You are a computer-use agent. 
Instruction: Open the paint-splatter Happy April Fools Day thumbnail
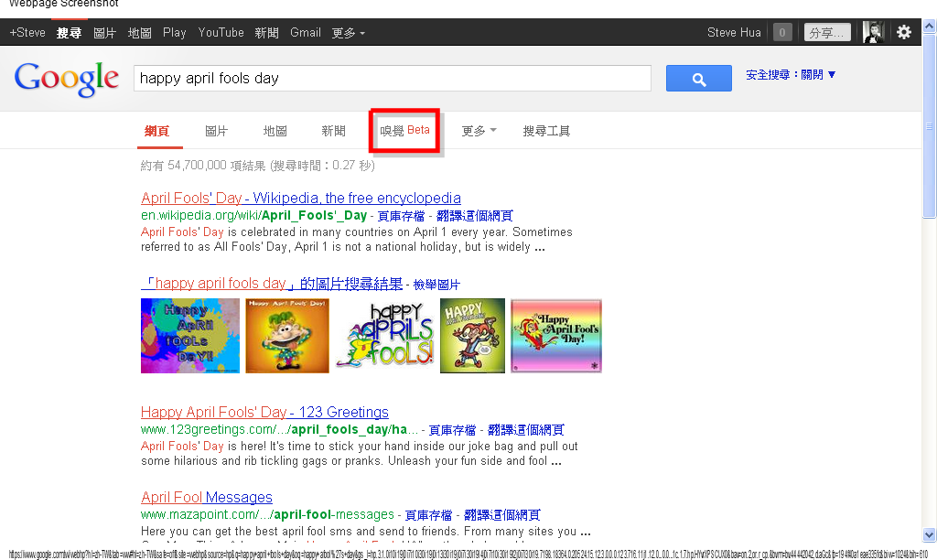[190, 336]
